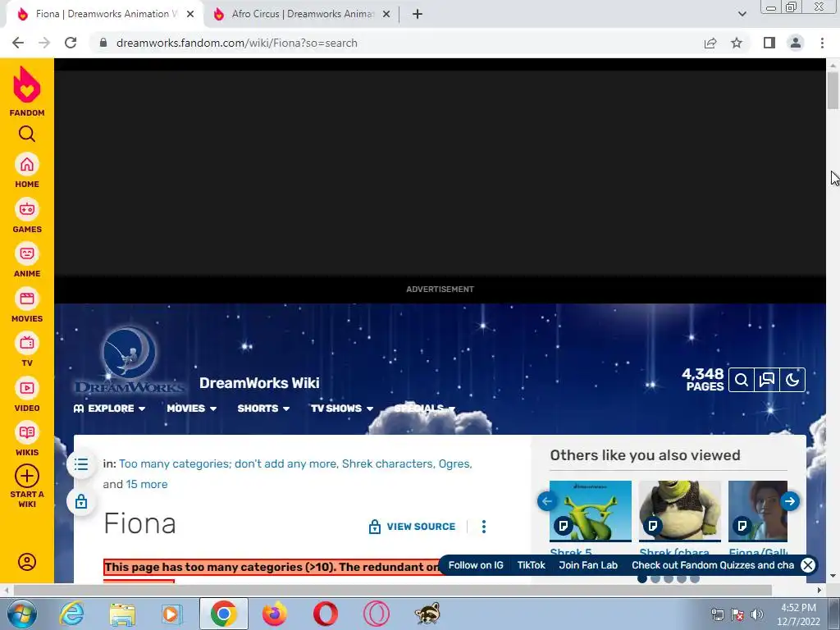This screenshot has width=840, height=630.
Task: Share this page using the share icon
Action: coord(710,43)
